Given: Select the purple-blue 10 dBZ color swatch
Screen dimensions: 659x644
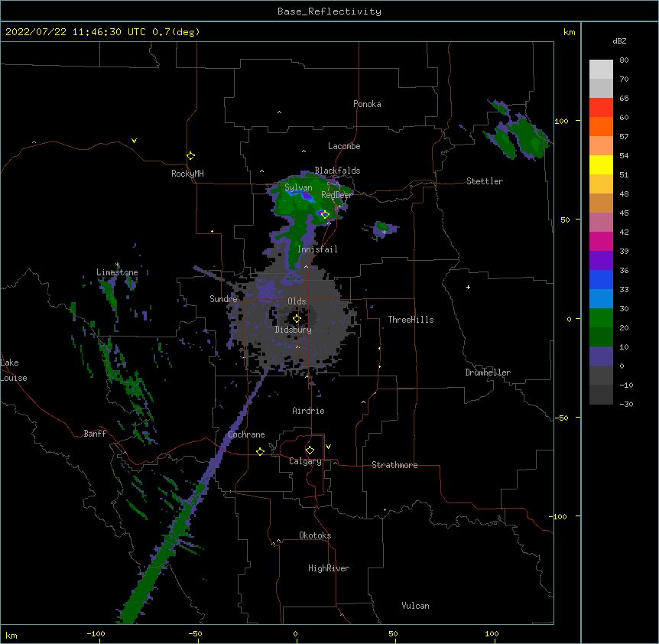Looking at the screenshot, I should [601, 356].
